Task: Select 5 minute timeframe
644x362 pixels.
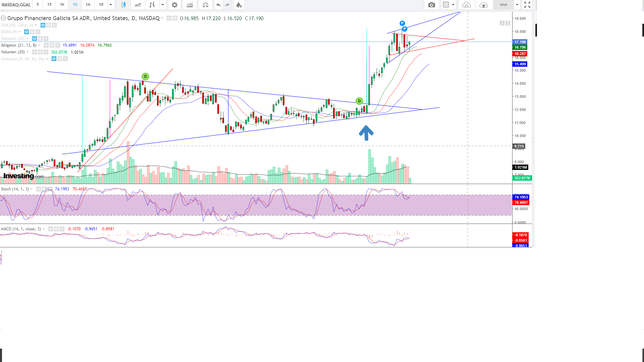Action: [38, 5]
